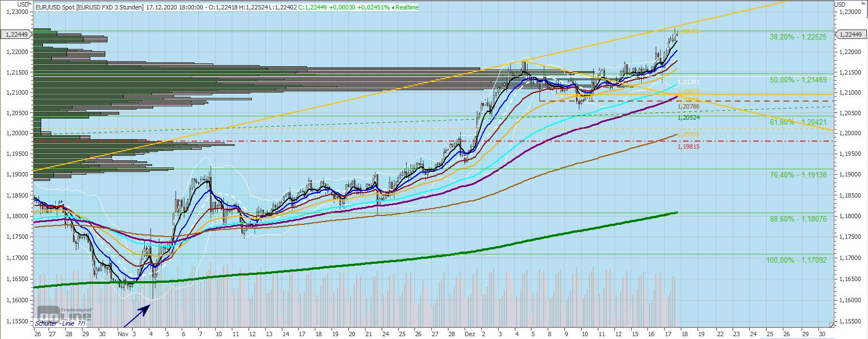Click Fibonacci label 76,40% - 1,19138
The height and width of the screenshot is (339, 868).
tap(798, 174)
